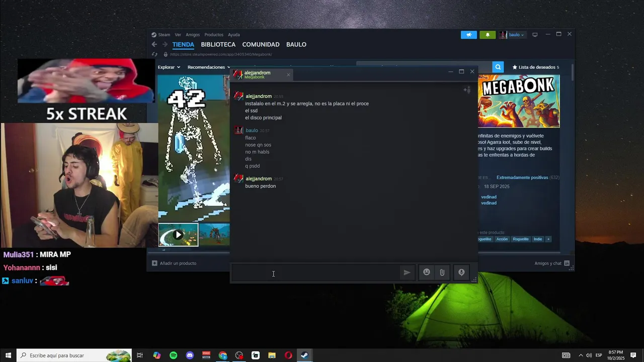
Task: Open the green notifications bell
Action: pos(487,35)
